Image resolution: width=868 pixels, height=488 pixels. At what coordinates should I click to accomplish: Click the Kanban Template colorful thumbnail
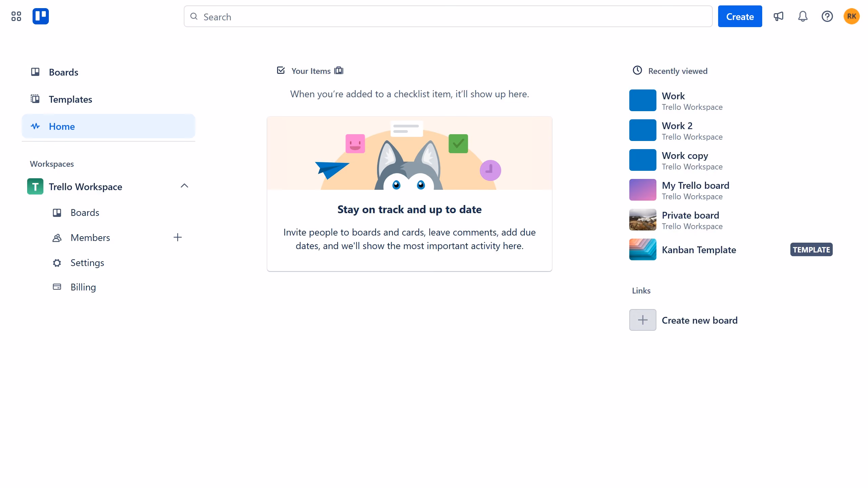(643, 249)
